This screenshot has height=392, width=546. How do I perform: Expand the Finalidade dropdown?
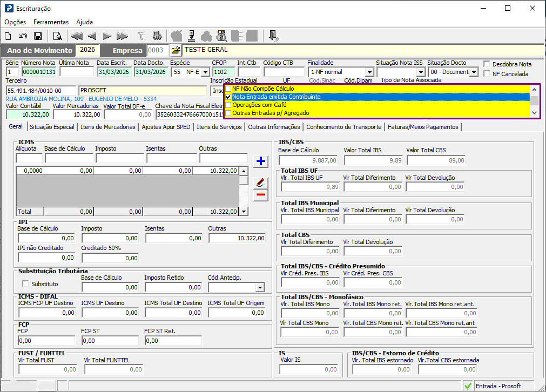(x=369, y=72)
